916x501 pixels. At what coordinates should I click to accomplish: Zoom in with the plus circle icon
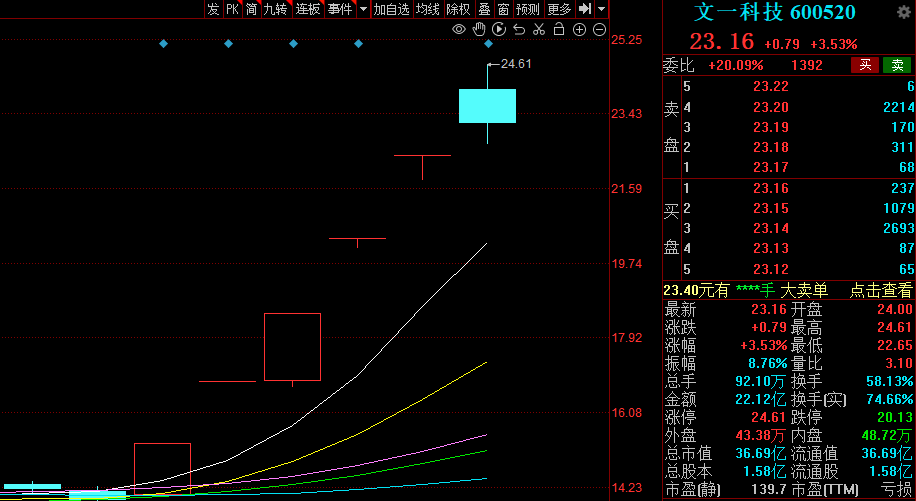pos(580,29)
